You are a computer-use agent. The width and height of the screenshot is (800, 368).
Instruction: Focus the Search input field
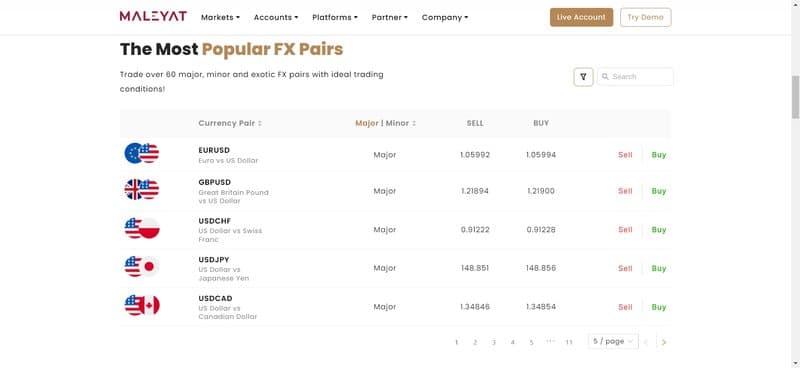[x=635, y=77]
